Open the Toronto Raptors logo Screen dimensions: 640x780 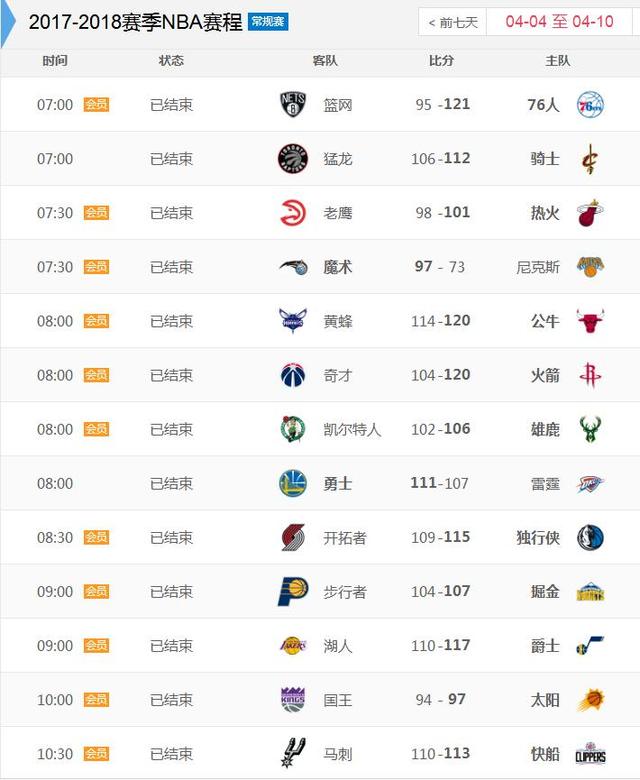coord(293,159)
